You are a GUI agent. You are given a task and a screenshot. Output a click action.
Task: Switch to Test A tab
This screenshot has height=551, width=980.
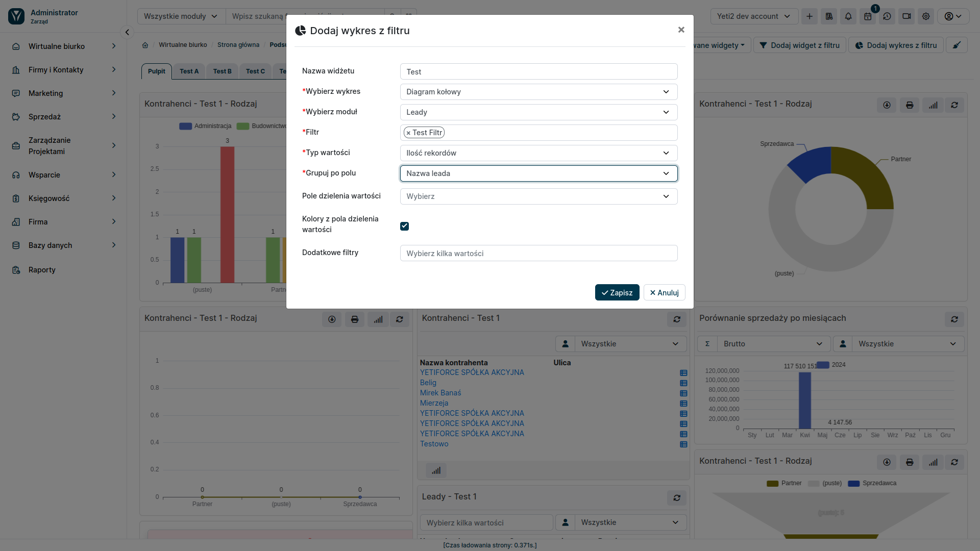coord(189,71)
